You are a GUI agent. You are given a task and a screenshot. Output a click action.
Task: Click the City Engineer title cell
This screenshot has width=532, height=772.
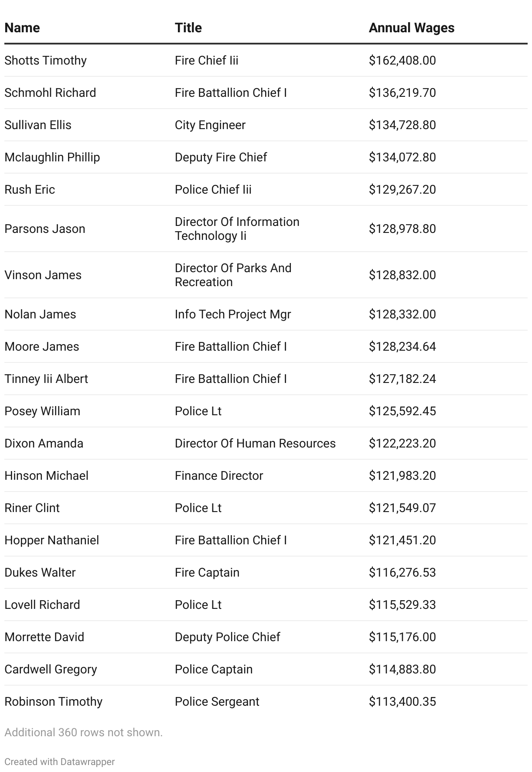[x=210, y=125]
